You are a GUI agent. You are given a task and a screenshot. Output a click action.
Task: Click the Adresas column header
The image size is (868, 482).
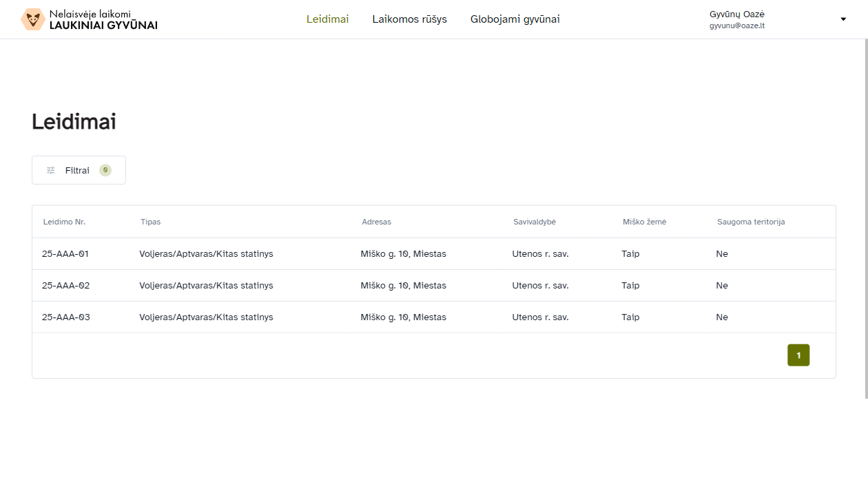pyautogui.click(x=376, y=222)
